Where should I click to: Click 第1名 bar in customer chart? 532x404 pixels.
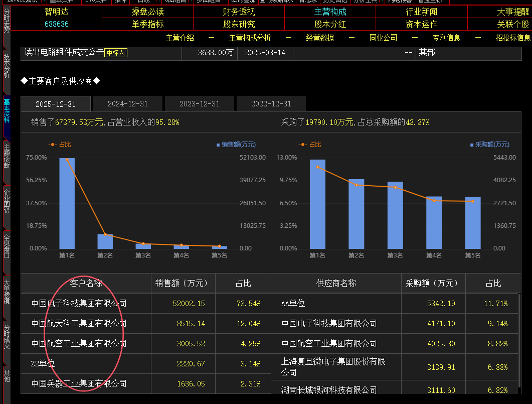[67, 203]
